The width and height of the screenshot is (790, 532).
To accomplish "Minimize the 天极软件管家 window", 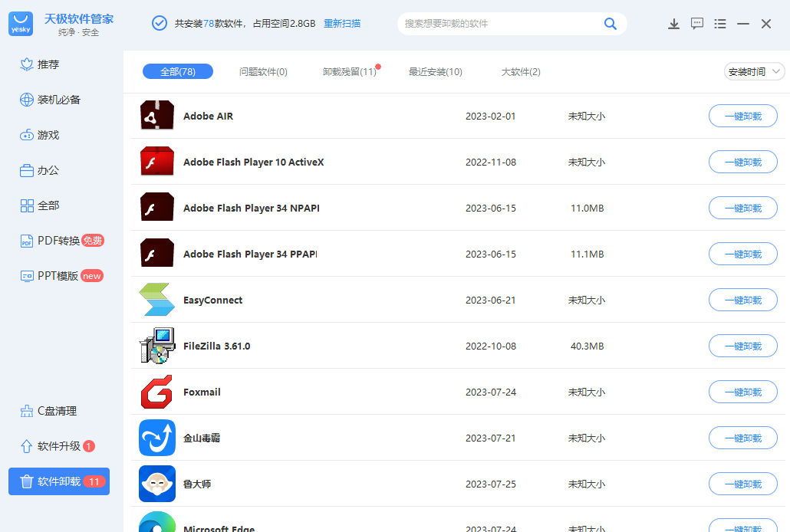I will 743,24.
